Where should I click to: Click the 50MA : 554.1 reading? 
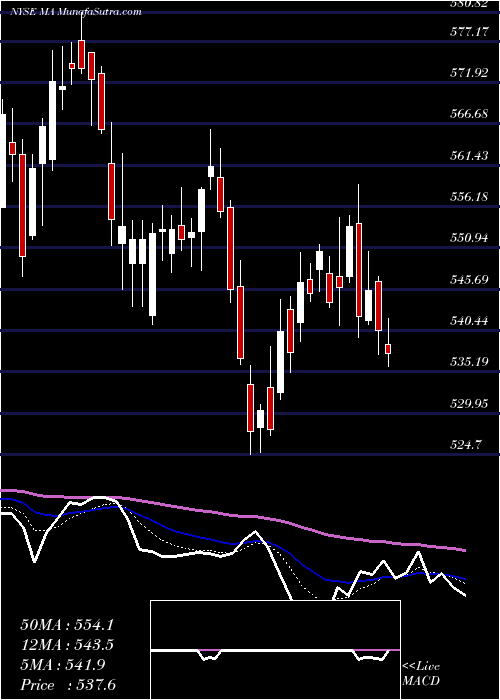(67, 625)
